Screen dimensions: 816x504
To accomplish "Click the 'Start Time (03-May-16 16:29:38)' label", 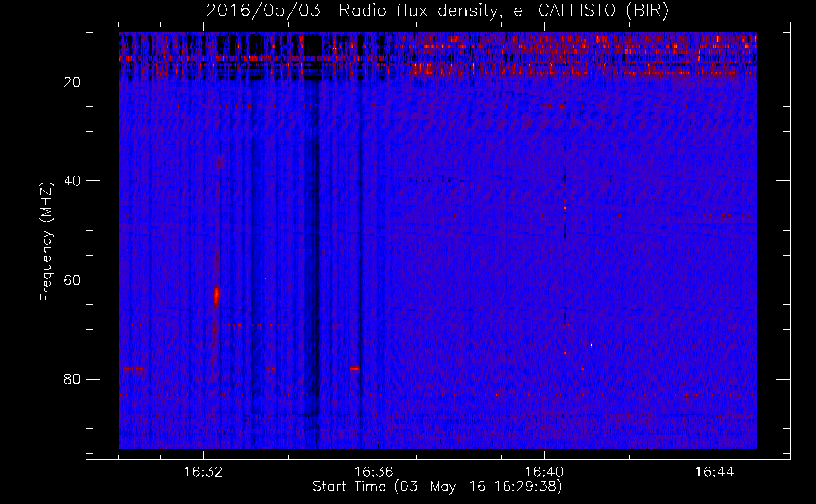I will tap(437, 487).
